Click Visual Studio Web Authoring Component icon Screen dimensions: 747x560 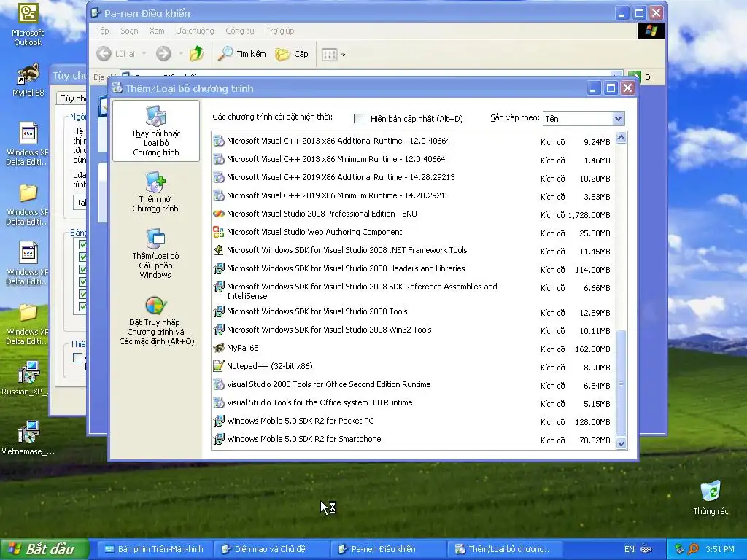pos(219,232)
